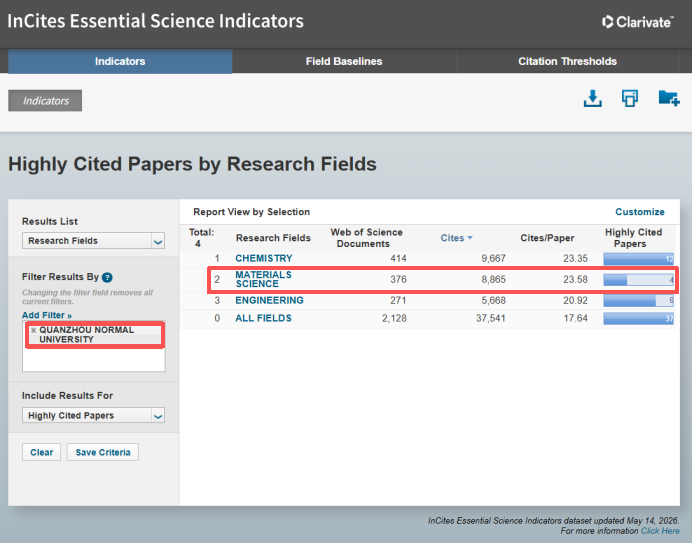Click the gray Indicators breadcrumb button
The height and width of the screenshot is (543, 693).
45,101
